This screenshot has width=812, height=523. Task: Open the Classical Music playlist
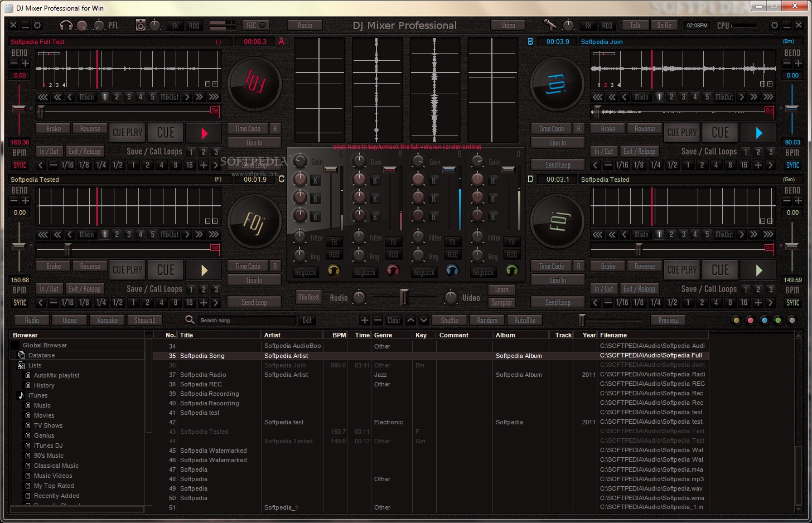pos(56,466)
